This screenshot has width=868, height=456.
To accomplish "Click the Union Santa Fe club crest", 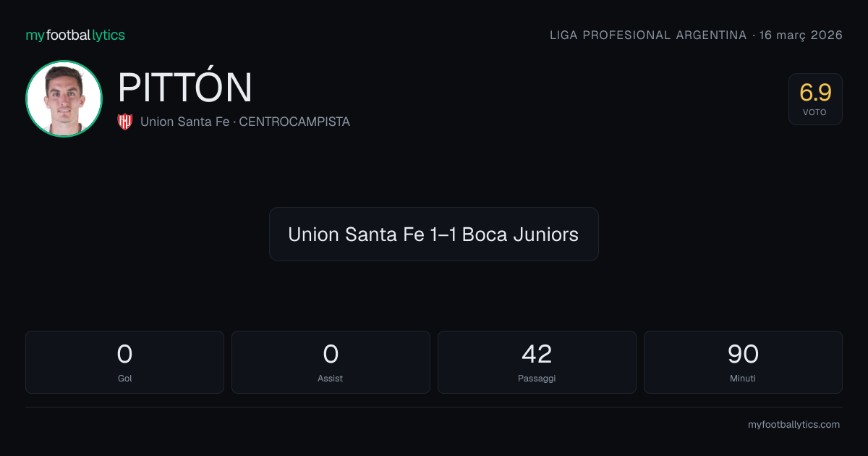I will tap(125, 122).
